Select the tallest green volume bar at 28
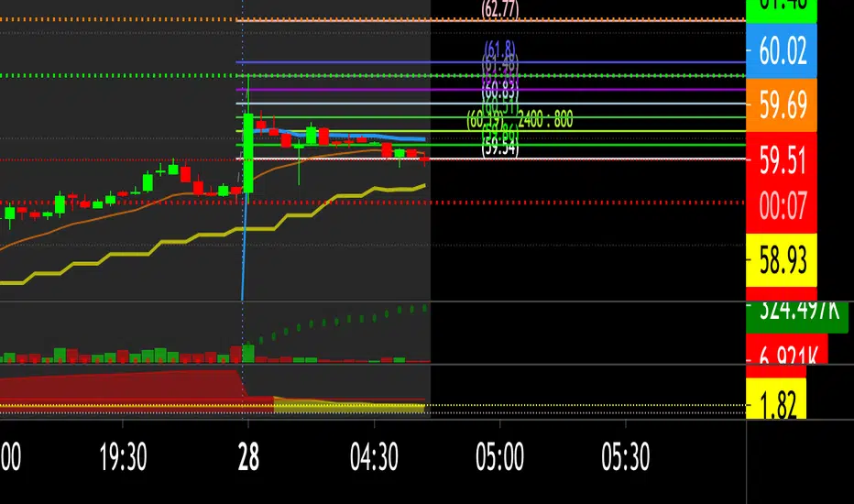854x504 pixels. click(248, 354)
